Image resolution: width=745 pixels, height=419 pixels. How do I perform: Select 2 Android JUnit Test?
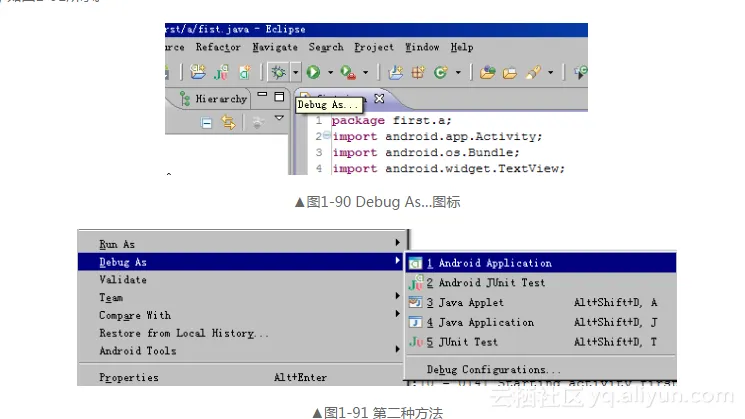(541, 283)
